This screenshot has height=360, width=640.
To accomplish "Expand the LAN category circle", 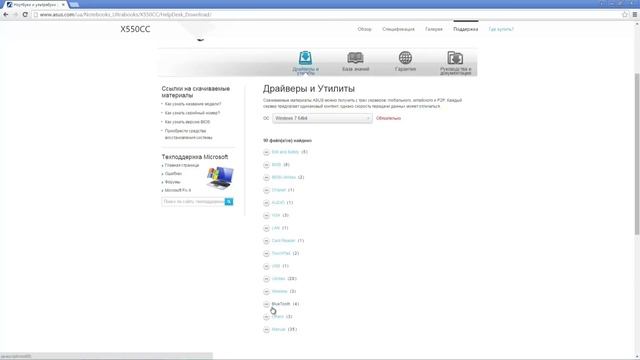I will (x=266, y=228).
